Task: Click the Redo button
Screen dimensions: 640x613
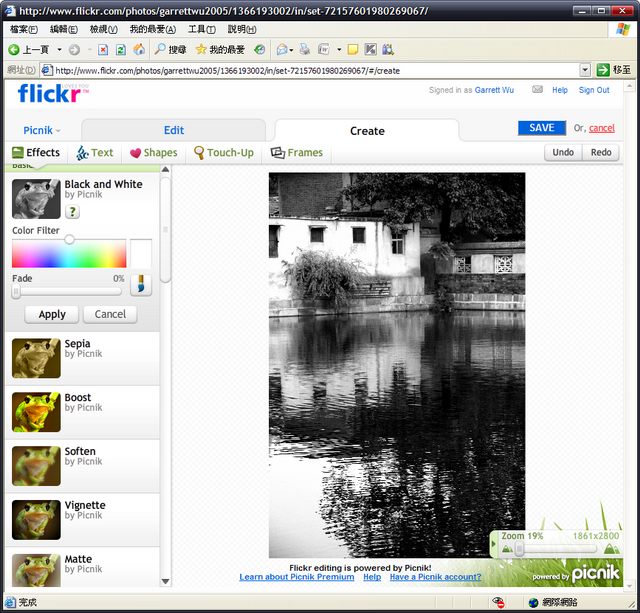Action: (x=601, y=152)
